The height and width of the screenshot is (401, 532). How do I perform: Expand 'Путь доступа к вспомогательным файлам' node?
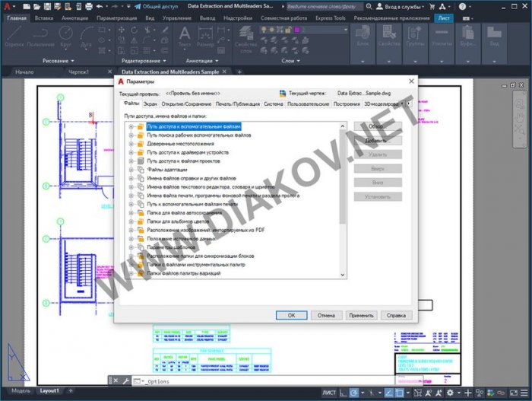[x=131, y=126]
